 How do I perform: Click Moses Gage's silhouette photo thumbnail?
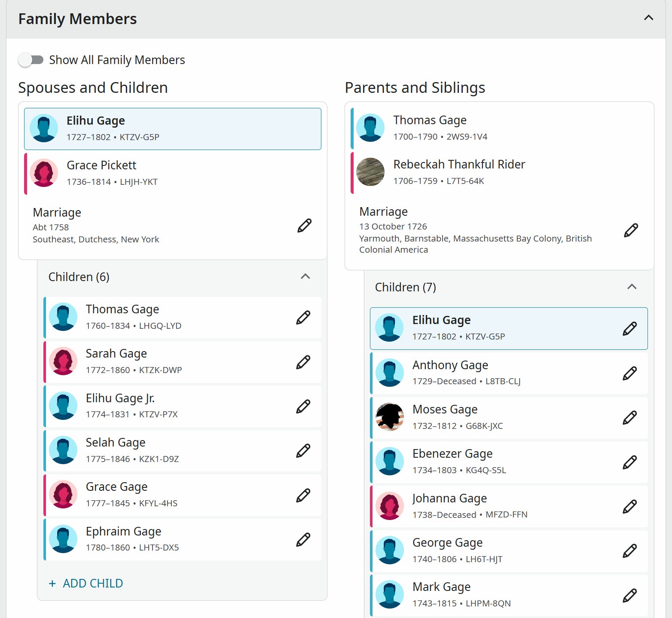point(390,417)
